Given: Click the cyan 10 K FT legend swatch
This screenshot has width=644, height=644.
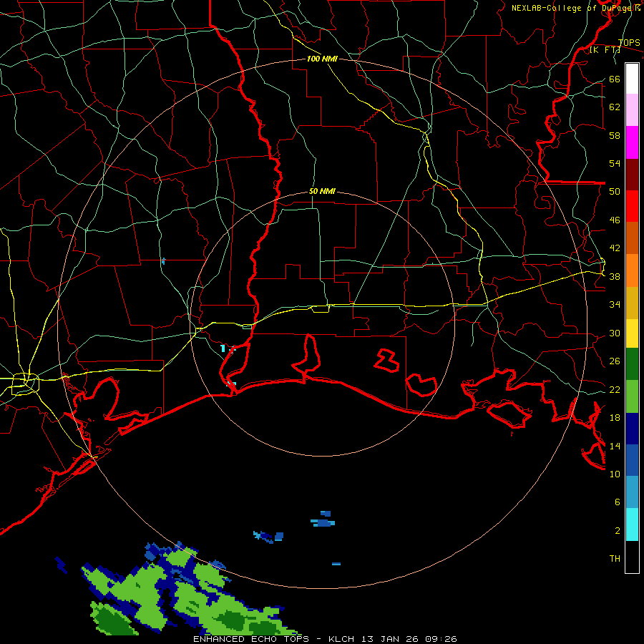Looking at the screenshot, I should [x=632, y=525].
